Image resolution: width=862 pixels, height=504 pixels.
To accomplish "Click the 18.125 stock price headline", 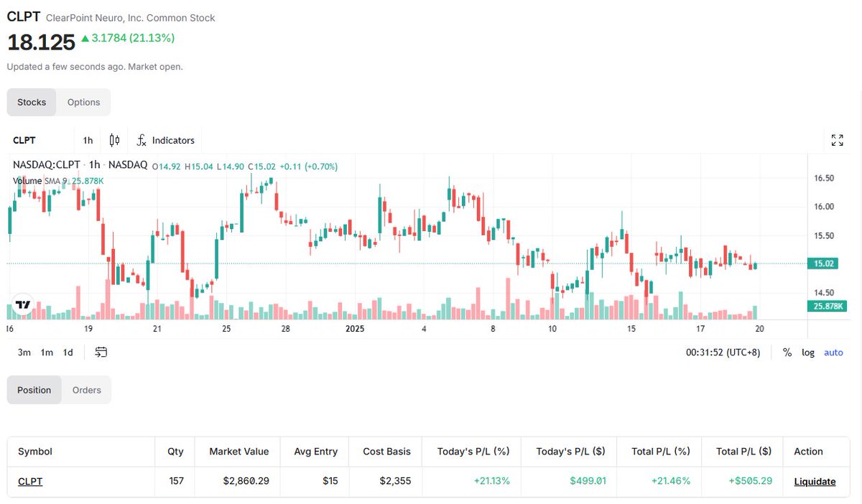I will point(41,42).
